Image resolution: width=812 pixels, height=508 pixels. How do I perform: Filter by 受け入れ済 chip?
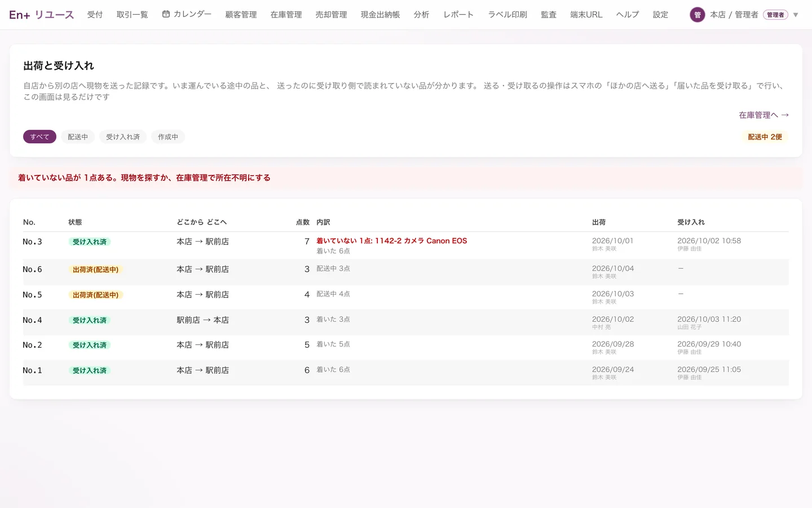click(x=123, y=137)
